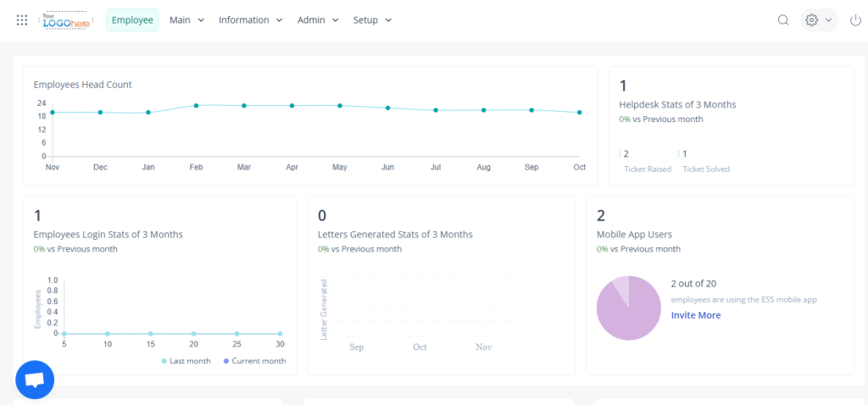Toggle Current month legend in login chart
868x405 pixels.
[254, 361]
